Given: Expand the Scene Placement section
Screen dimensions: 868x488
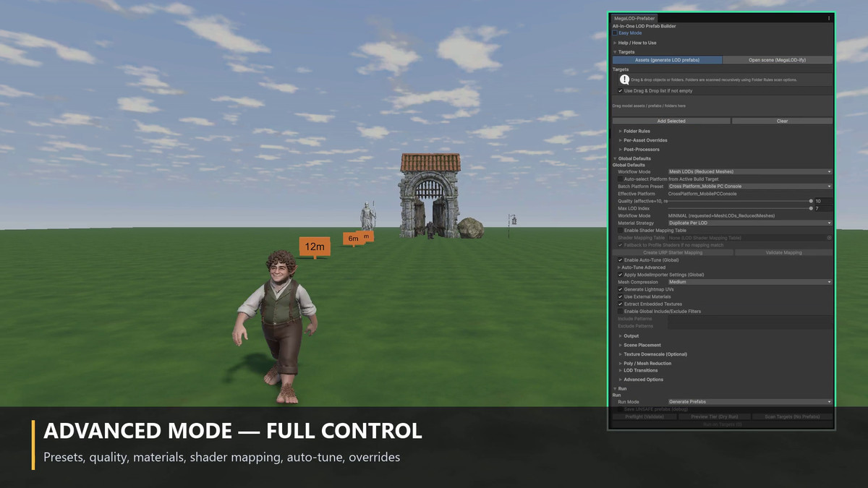Looking at the screenshot, I should click(x=621, y=346).
